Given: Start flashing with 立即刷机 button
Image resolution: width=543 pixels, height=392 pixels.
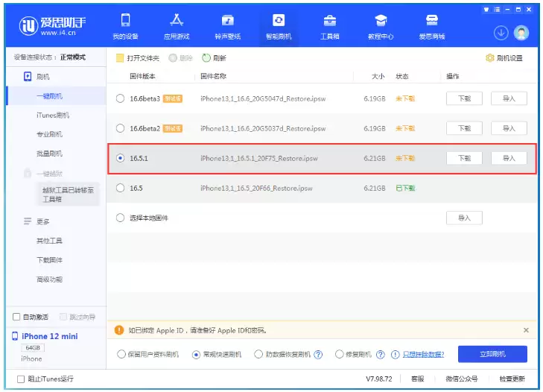Looking at the screenshot, I should click(x=492, y=354).
